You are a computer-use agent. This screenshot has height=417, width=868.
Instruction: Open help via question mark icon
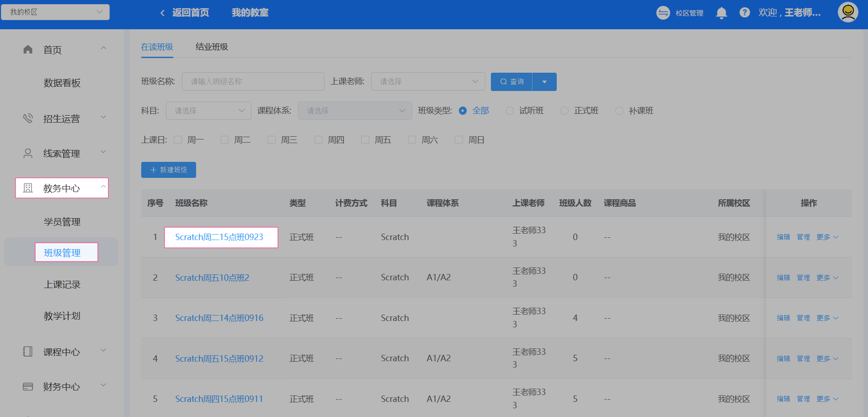pyautogui.click(x=745, y=13)
